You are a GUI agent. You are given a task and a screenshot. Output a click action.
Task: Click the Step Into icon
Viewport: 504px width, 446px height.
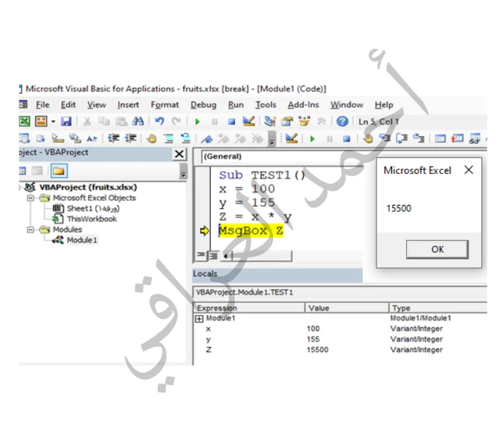pos(385,138)
